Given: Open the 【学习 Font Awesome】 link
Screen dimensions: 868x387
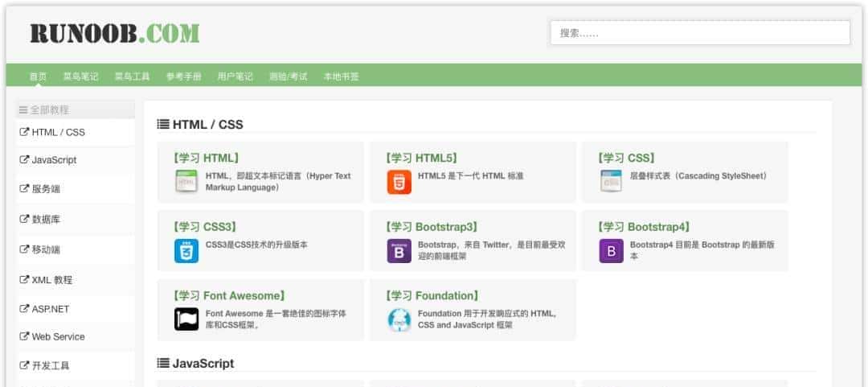Looking at the screenshot, I should pyautogui.click(x=229, y=295).
